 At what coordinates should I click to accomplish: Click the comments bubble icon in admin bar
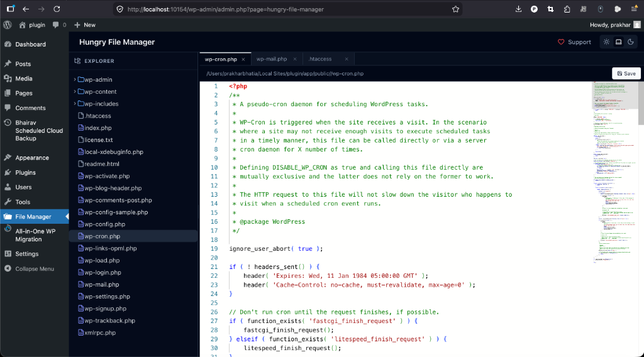(x=56, y=25)
